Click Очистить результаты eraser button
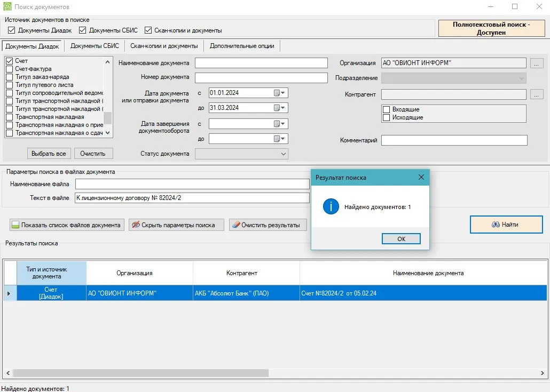The height and width of the screenshot is (392, 550). (x=268, y=225)
